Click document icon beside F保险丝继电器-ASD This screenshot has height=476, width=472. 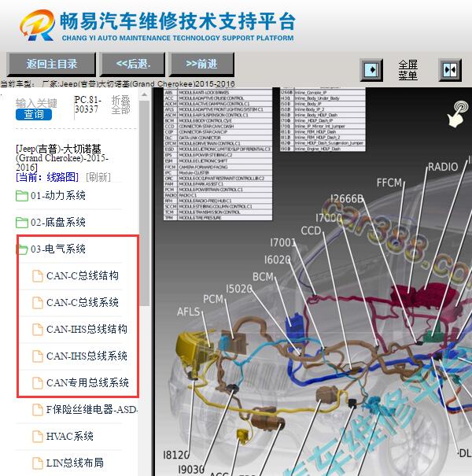click(38, 410)
